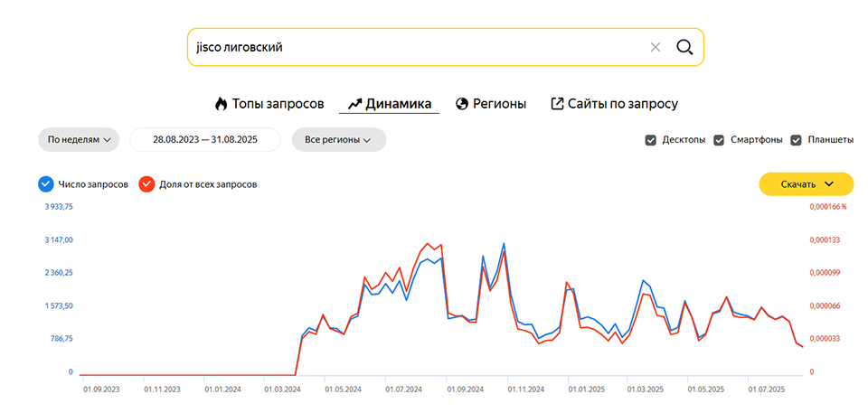868x413 pixels.
Task: Click the 01.01.2025 date label
Action: pos(586,390)
